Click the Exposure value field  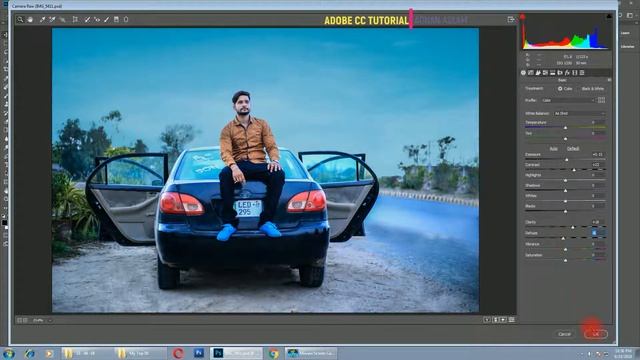point(598,155)
